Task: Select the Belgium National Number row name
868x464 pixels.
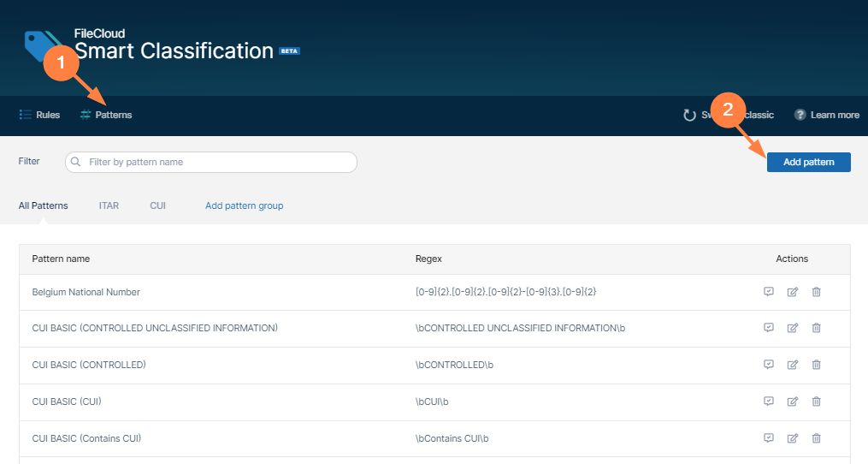Action: click(86, 292)
